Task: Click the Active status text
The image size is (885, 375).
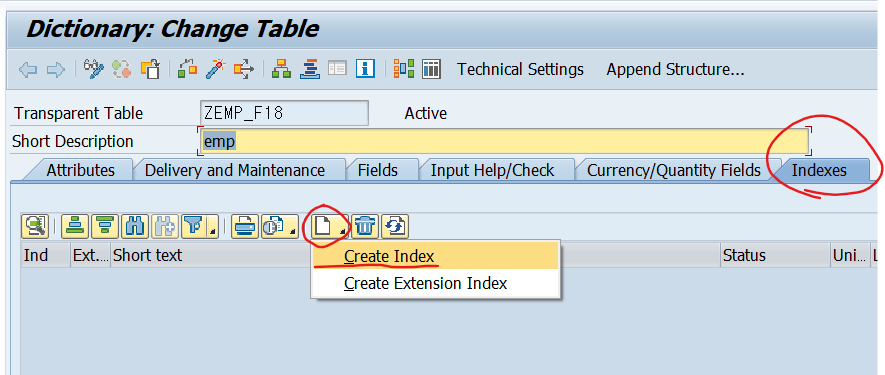Action: click(426, 114)
